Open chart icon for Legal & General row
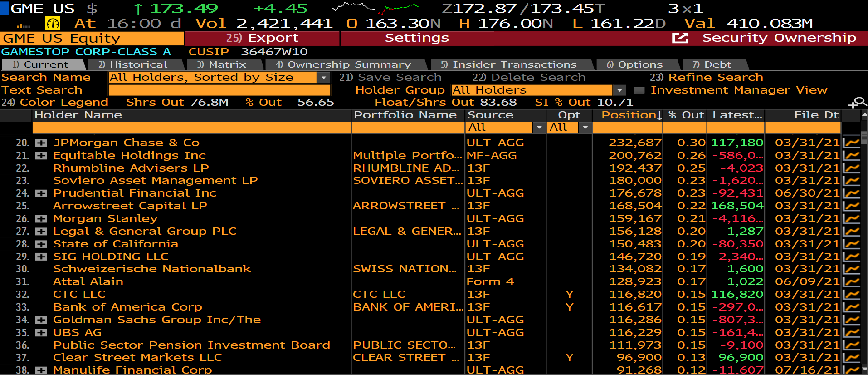The width and height of the screenshot is (868, 375). [851, 232]
